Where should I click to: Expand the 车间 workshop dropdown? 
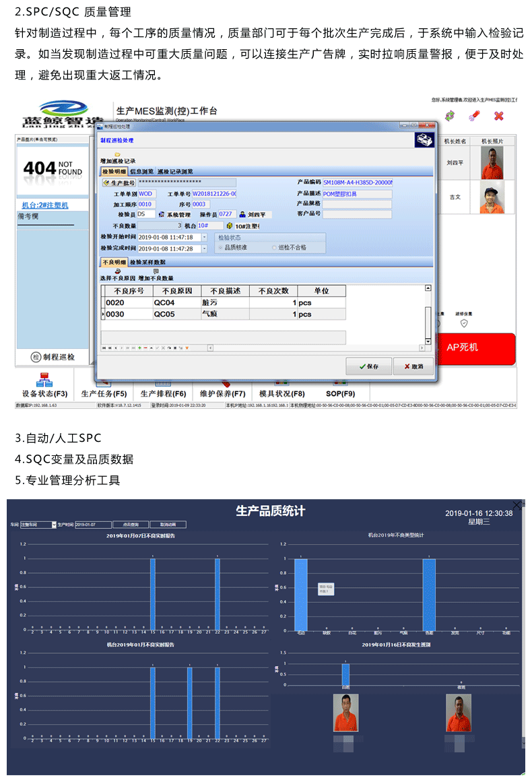pos(53,524)
